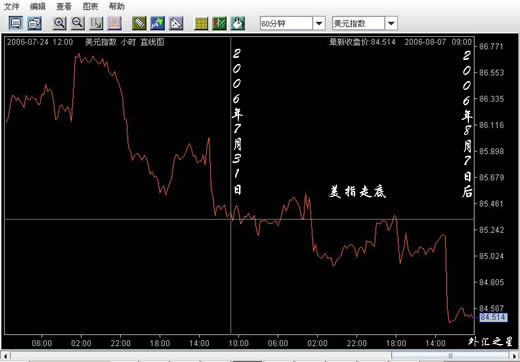Click the zoom out magnifier icon
This screenshot has height=362, width=520.
(78, 23)
